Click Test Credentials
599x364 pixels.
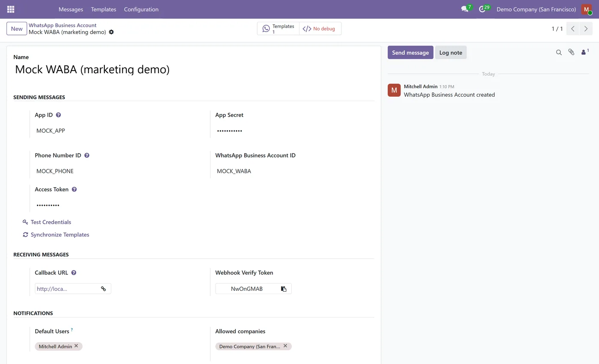tap(47, 222)
